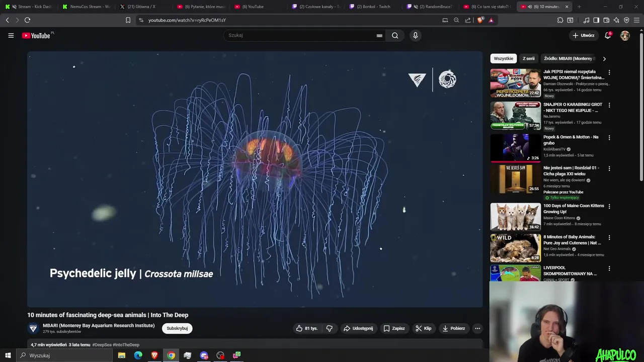This screenshot has height=362, width=644.
Task: Open the on-screen keyboard icon in search box
Action: [379, 35]
